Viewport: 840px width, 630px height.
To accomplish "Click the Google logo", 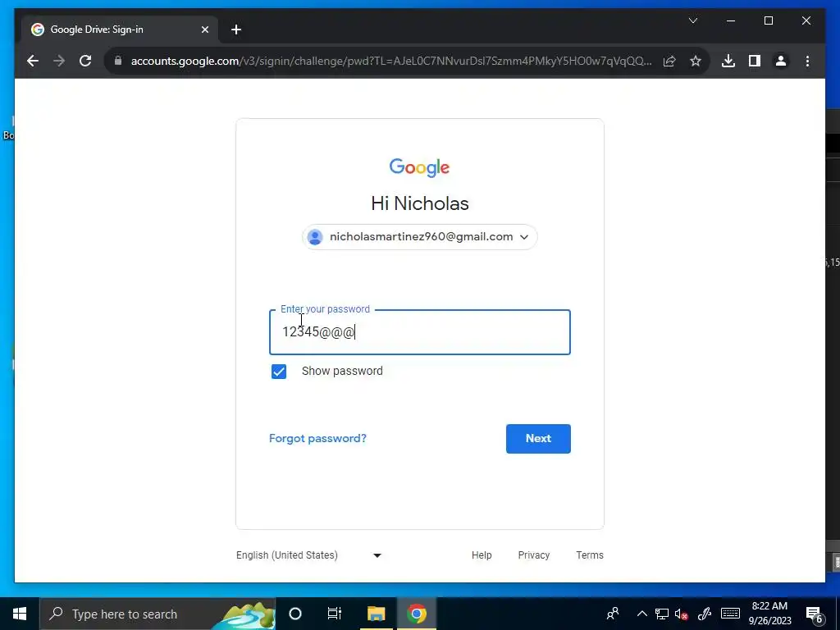I will tap(419, 167).
